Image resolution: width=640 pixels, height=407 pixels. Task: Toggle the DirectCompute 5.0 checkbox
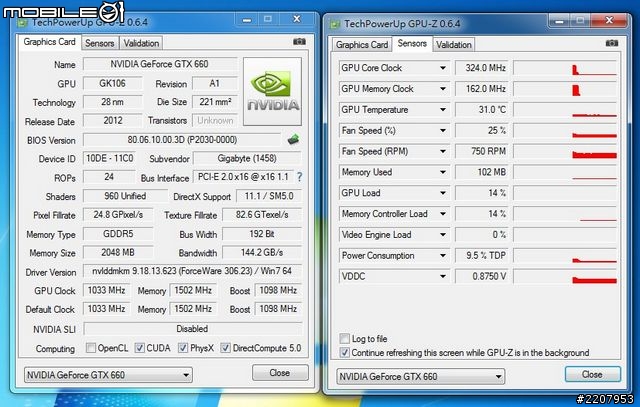(x=225, y=348)
